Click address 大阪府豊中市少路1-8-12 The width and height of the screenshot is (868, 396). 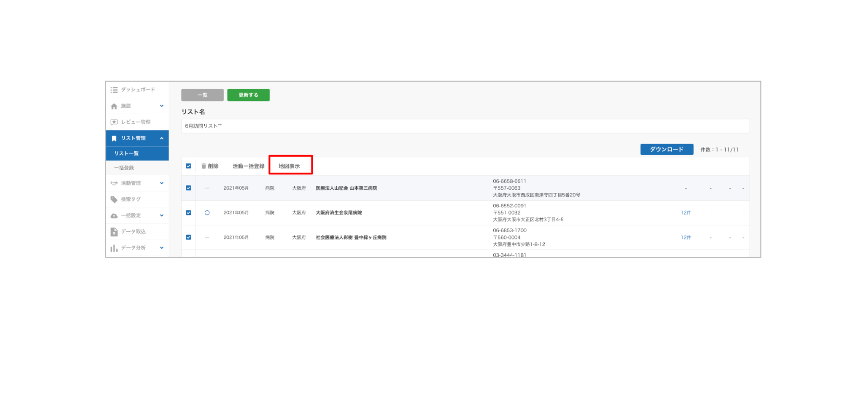519,244
